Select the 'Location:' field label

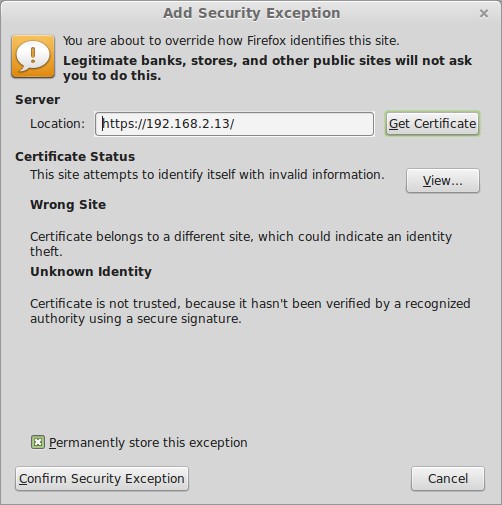pos(58,124)
